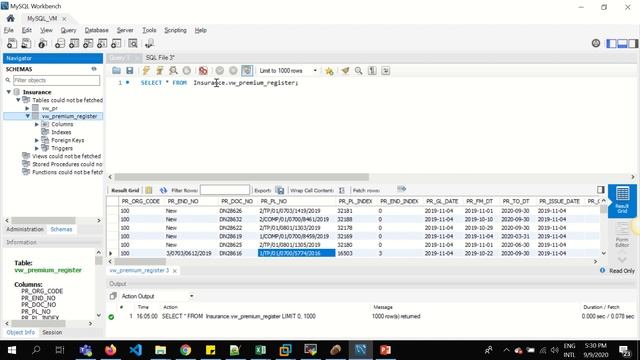640x360 pixels.
Task: Execute the query with the lightning bolt
Action: tap(146, 71)
